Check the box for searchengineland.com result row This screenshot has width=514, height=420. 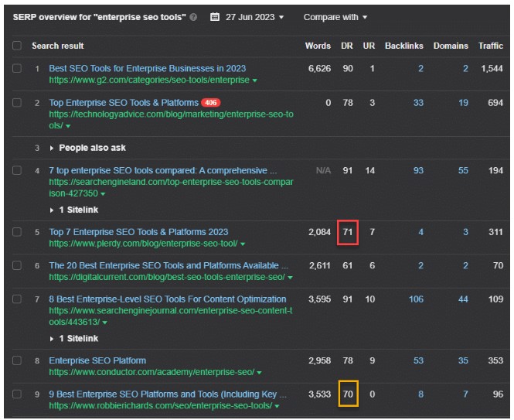point(17,170)
